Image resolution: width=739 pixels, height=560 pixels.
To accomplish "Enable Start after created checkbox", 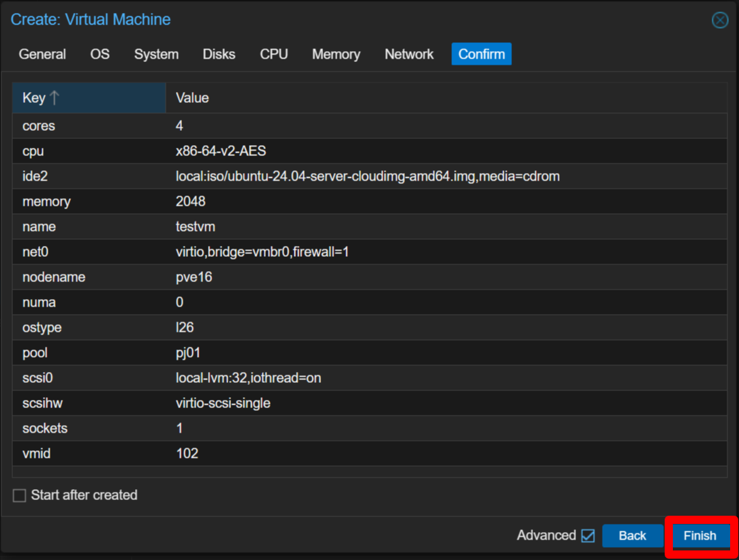I will [20, 496].
